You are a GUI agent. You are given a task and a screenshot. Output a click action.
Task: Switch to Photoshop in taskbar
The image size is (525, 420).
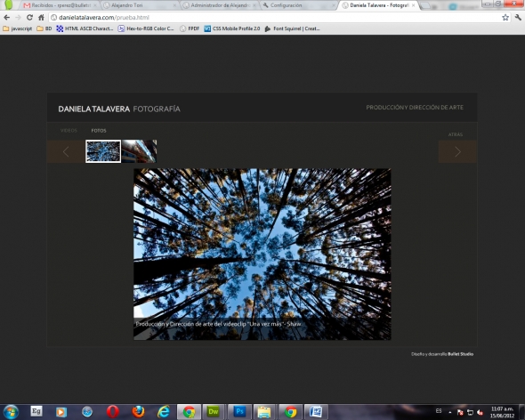[x=239, y=412]
